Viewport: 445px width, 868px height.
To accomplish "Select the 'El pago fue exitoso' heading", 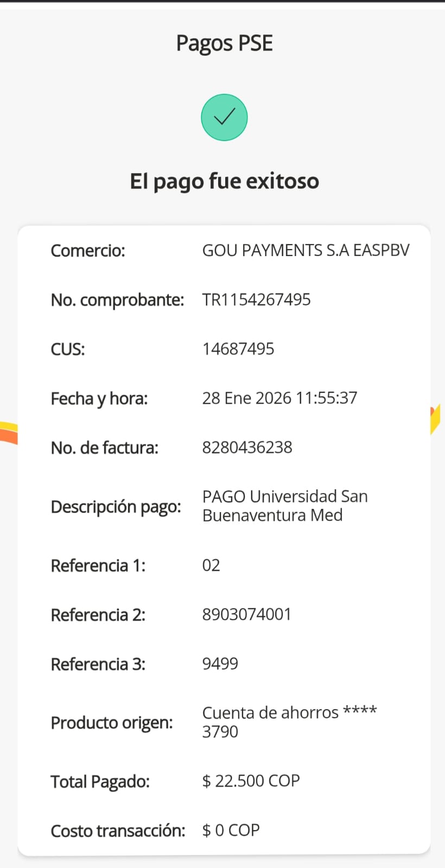I will click(x=224, y=181).
